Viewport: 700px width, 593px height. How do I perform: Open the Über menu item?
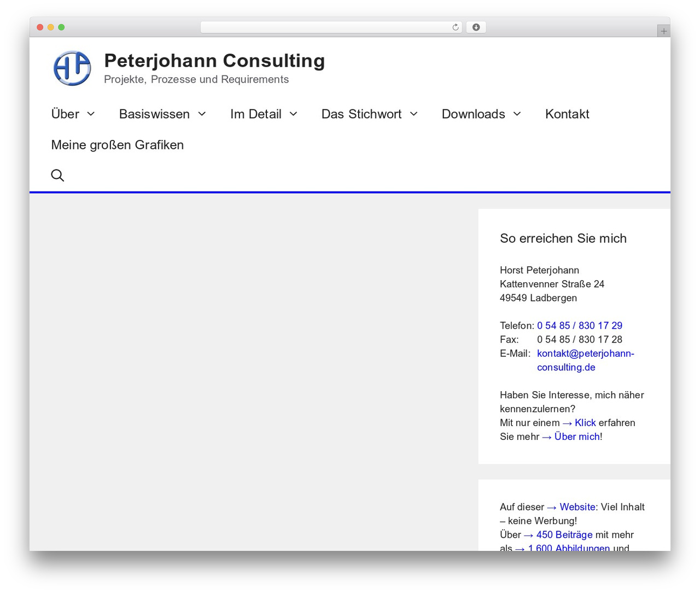[65, 114]
